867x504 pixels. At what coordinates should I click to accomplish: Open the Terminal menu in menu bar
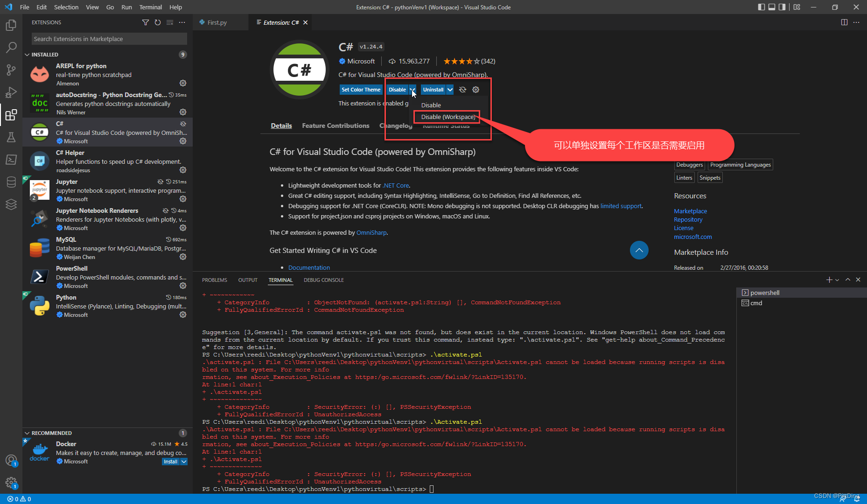150,7
